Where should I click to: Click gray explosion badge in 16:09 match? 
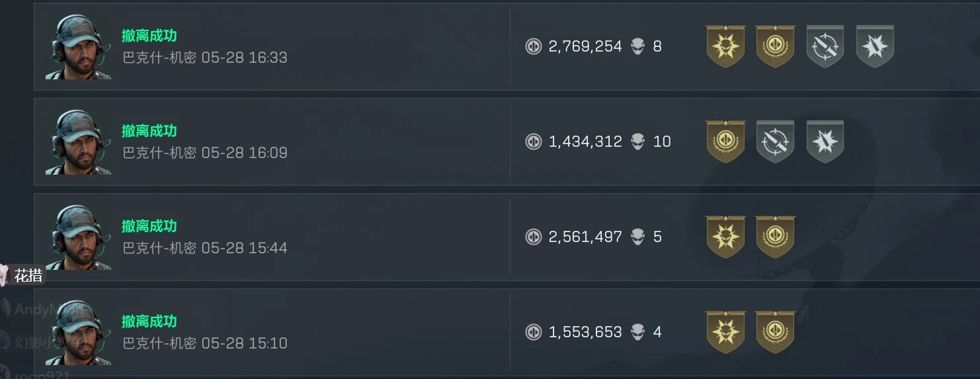(825, 142)
